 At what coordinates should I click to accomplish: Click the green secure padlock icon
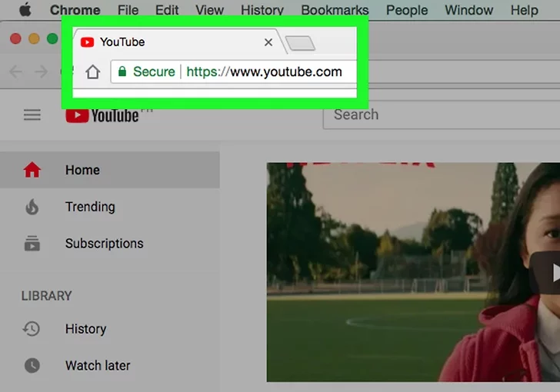(x=122, y=71)
